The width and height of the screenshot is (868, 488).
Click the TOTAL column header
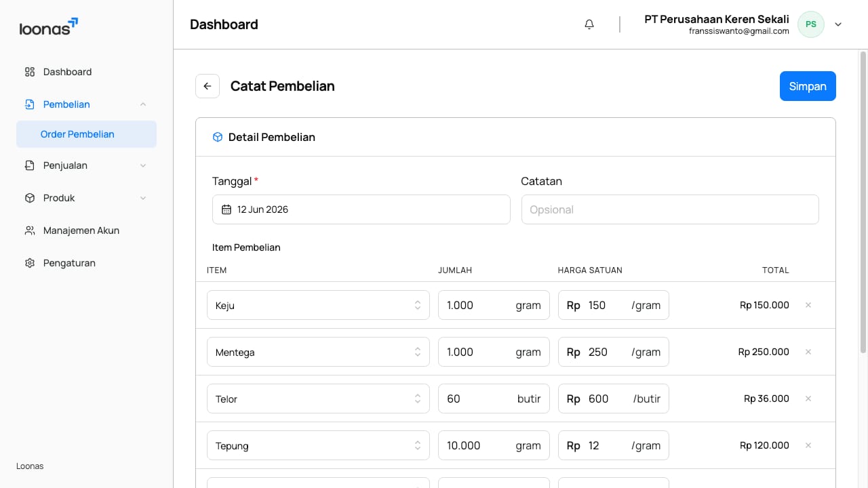click(776, 270)
